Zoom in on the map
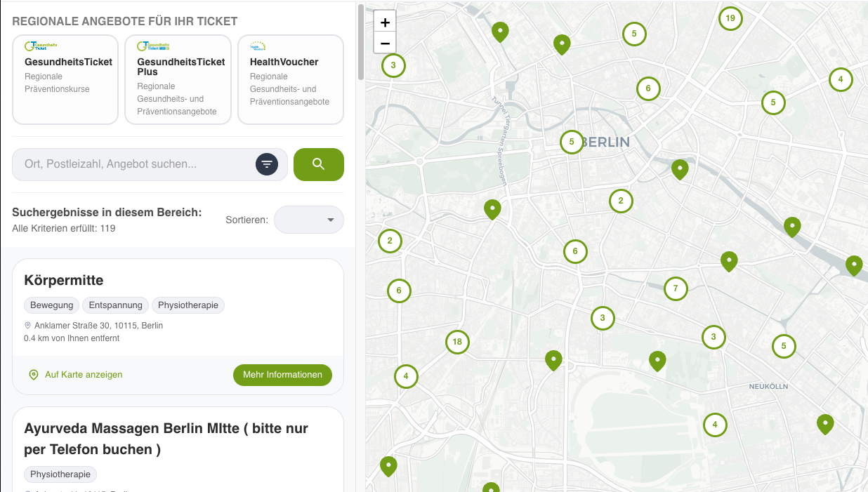868x492 pixels. (385, 22)
